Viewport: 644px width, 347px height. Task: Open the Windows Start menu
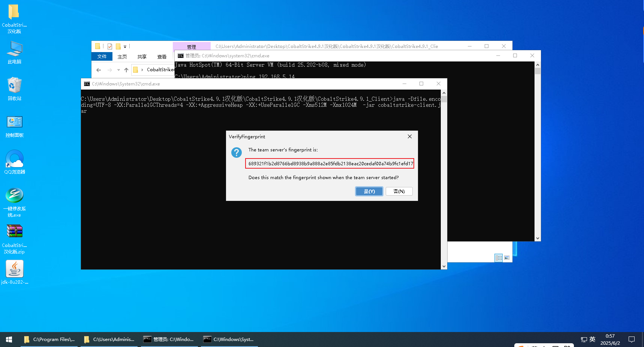(9, 340)
